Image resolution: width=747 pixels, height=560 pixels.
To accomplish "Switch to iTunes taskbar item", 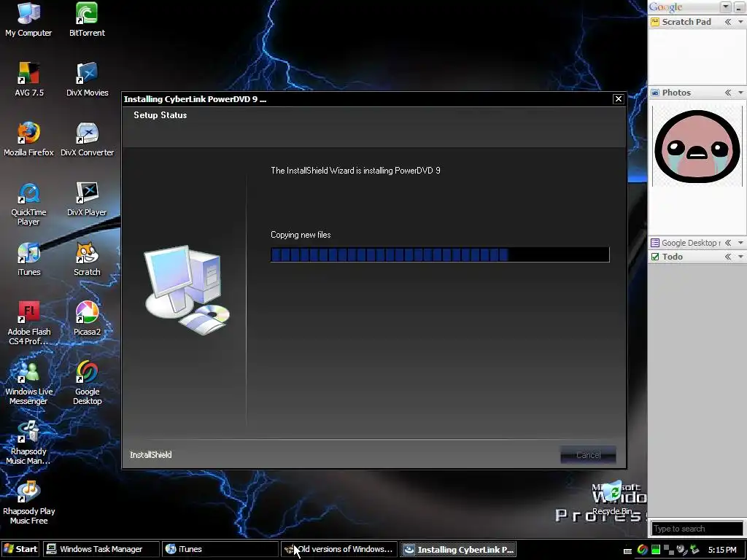I will point(220,549).
